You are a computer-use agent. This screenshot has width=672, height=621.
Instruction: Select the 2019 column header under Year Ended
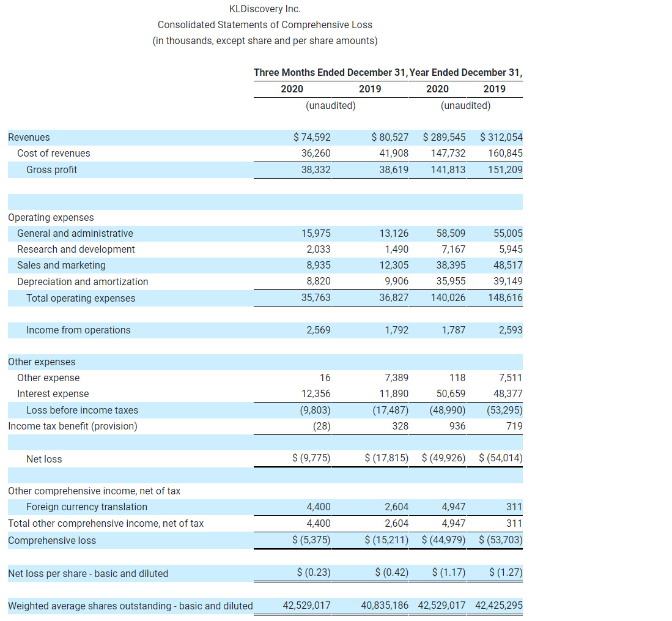[495, 89]
